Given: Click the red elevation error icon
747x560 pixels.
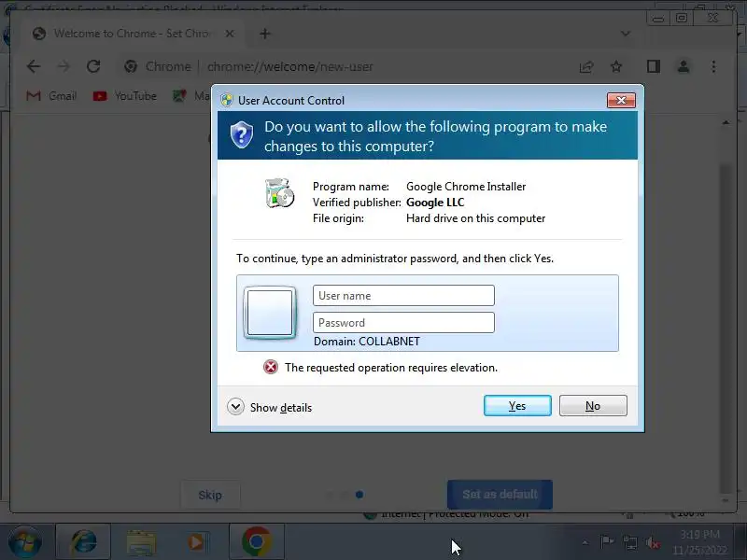Looking at the screenshot, I should pos(271,367).
